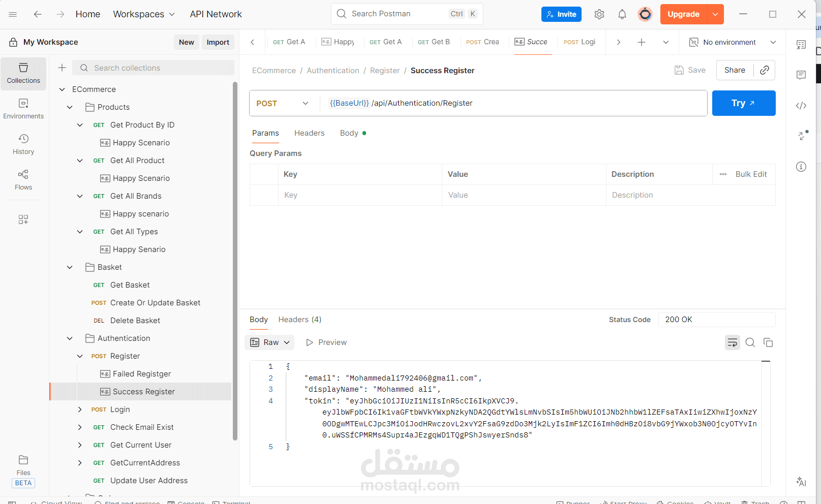Open the Flows sidebar panel
This screenshot has width=821, height=504.
(x=23, y=180)
